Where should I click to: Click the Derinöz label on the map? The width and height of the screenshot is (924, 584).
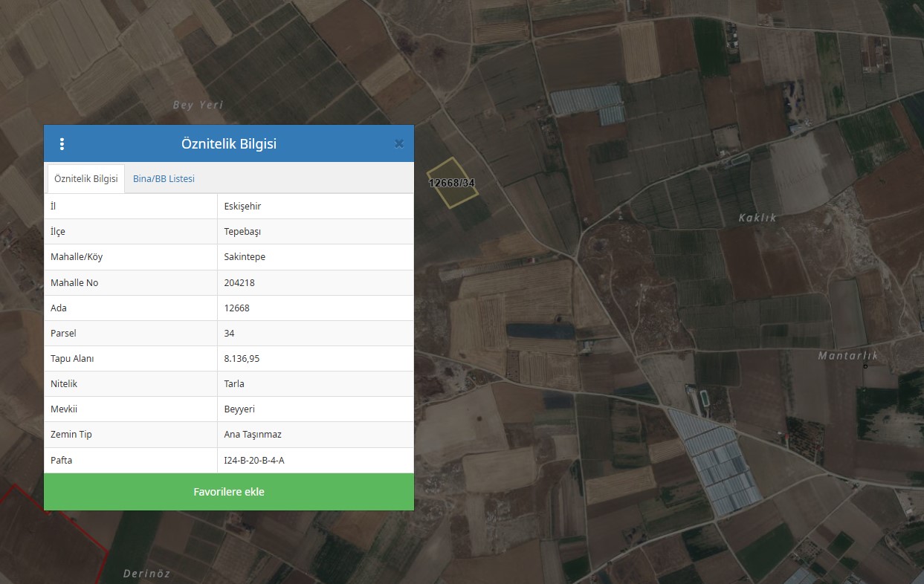146,574
